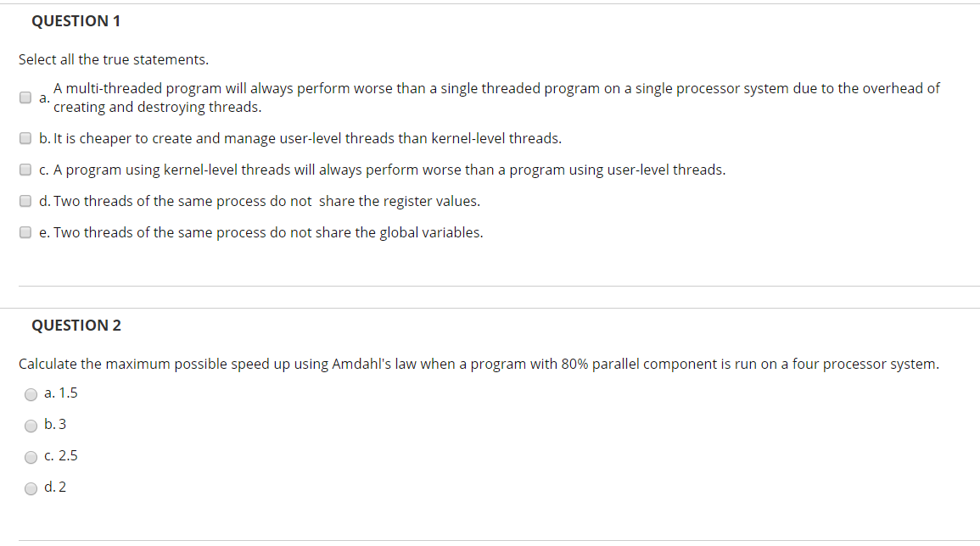980x546 pixels.
Task: Click the text of statement c about kernel-level threads
Action: 382,169
